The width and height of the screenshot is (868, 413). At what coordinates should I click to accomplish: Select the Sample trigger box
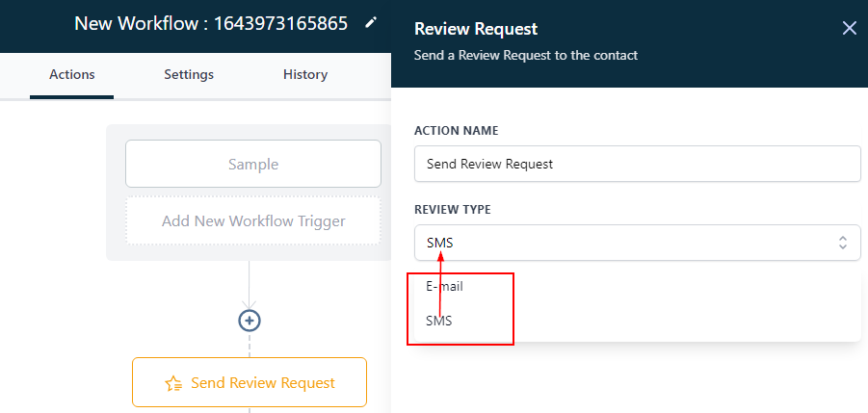[x=253, y=164]
